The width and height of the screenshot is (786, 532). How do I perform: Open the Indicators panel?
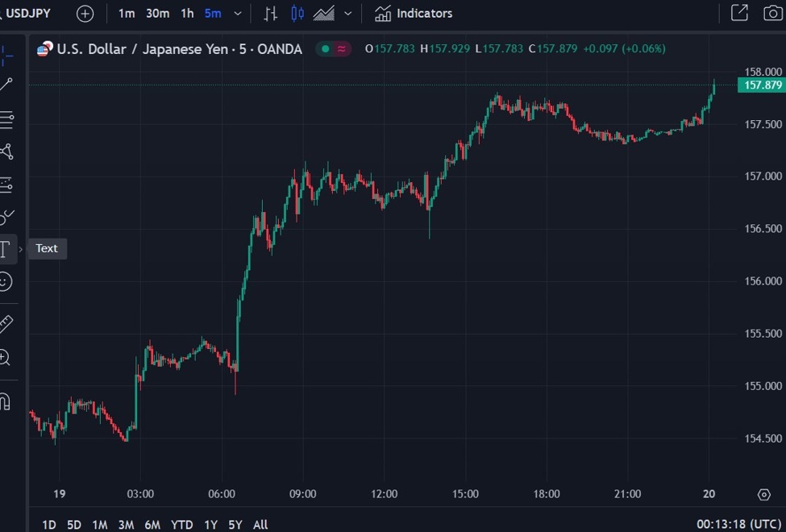coord(414,14)
